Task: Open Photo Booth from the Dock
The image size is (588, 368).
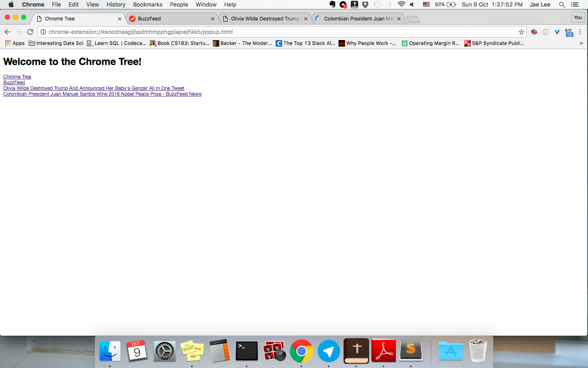Action: point(274,351)
